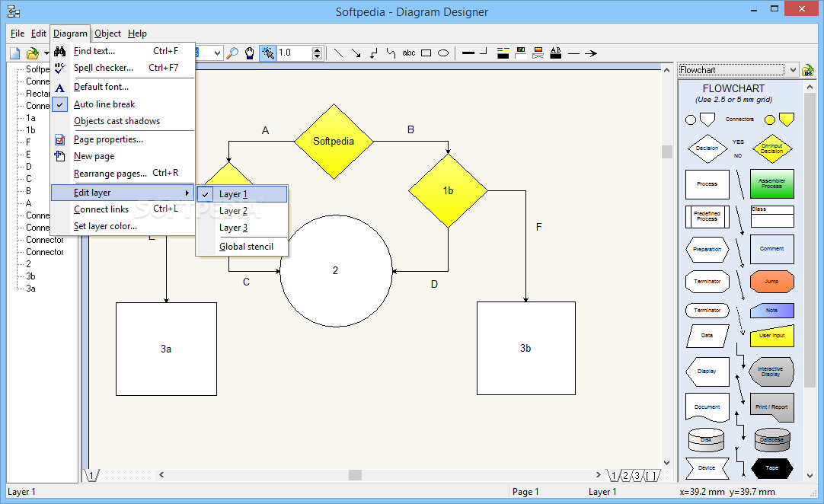824x504 pixels.
Task: Choose Connect links menu entry
Action: point(123,209)
